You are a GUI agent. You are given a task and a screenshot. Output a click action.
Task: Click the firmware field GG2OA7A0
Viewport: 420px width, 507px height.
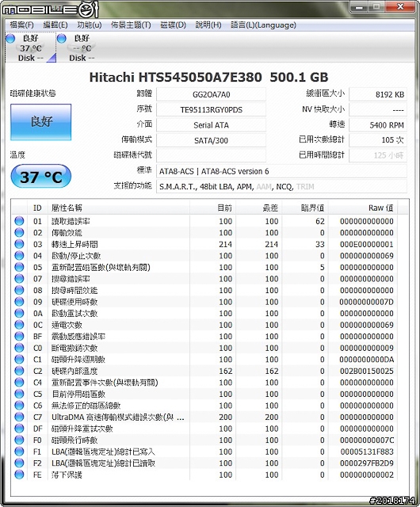[x=211, y=94]
